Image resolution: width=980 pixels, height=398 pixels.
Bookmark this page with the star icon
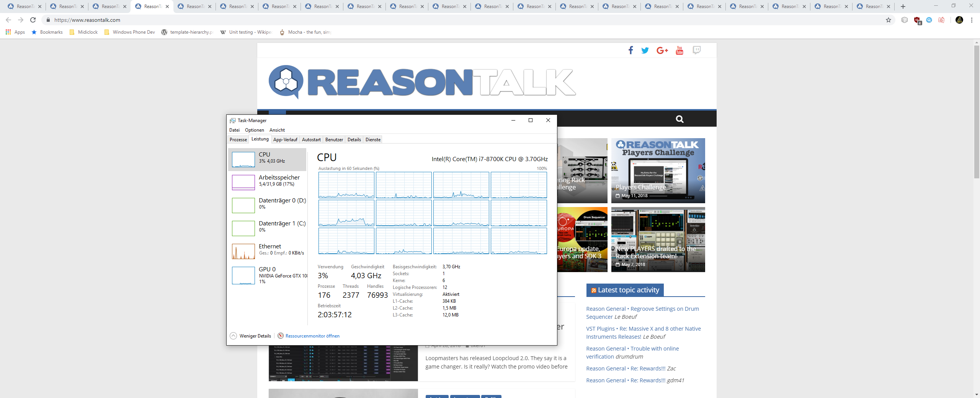pos(889,20)
